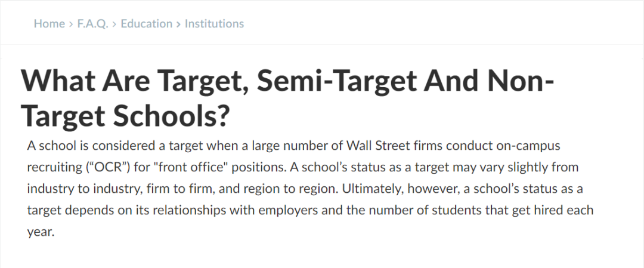
Task: Click "Target Schools?" in heading's second line
Action: coord(125,117)
